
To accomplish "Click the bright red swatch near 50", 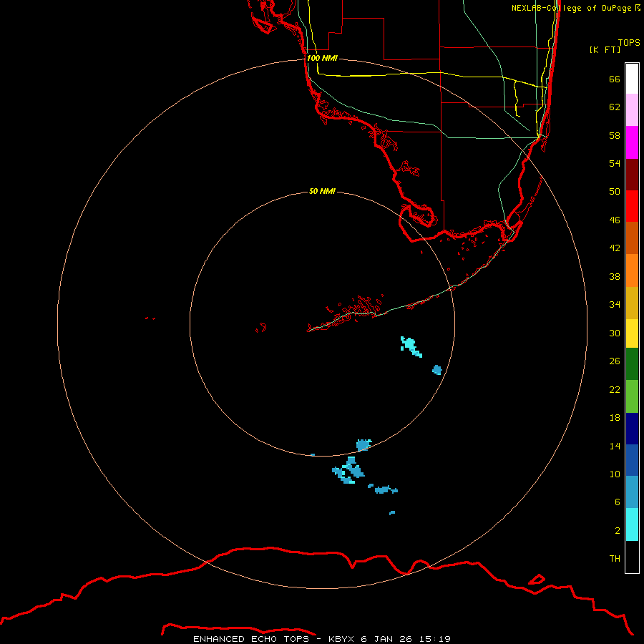I will tap(632, 206).
